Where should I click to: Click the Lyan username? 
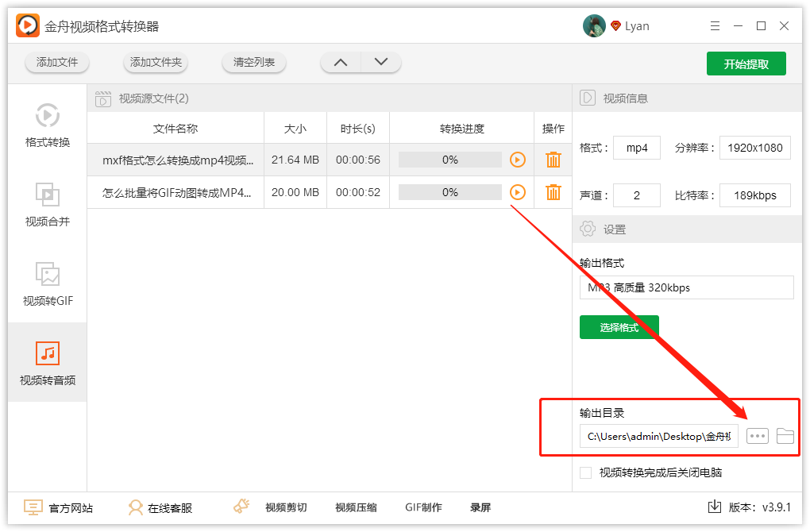pos(636,26)
